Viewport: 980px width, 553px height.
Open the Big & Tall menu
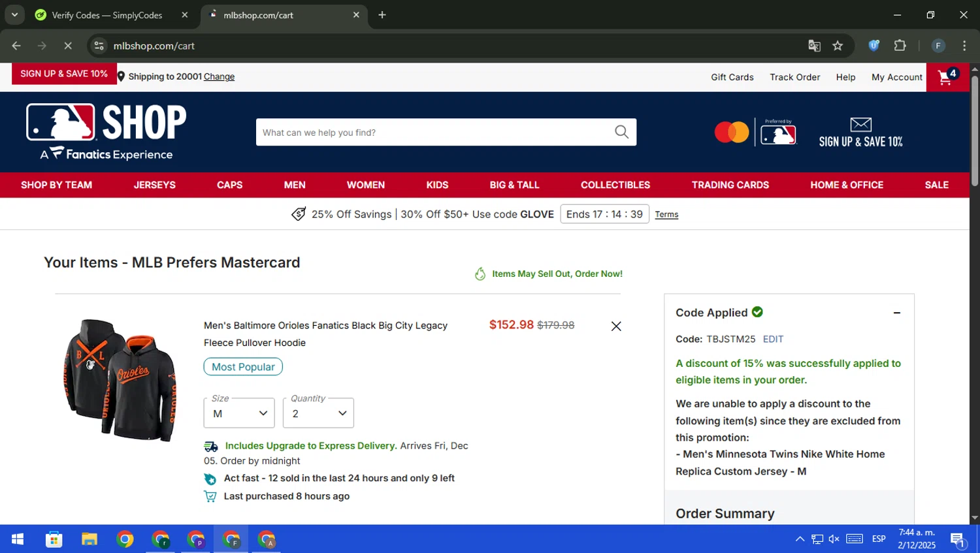tap(514, 185)
